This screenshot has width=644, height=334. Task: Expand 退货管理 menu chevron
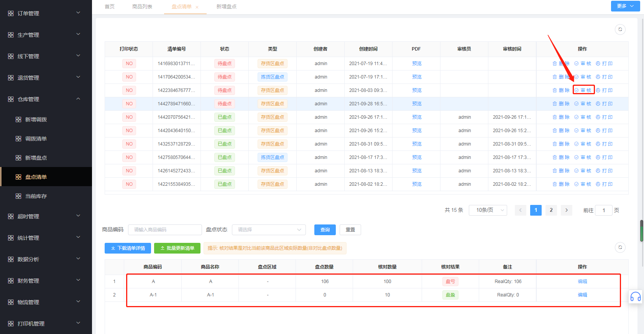(78, 77)
